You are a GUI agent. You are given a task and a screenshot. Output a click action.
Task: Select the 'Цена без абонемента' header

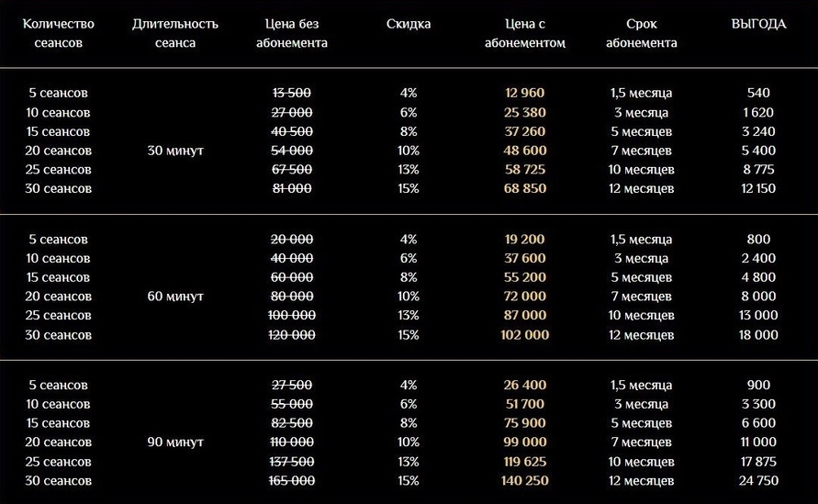point(294,33)
